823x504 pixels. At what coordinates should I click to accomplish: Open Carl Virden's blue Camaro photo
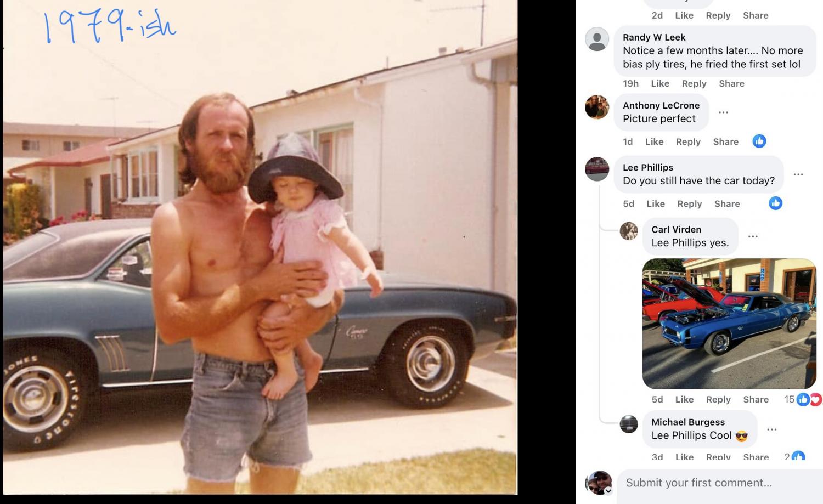[x=729, y=324]
